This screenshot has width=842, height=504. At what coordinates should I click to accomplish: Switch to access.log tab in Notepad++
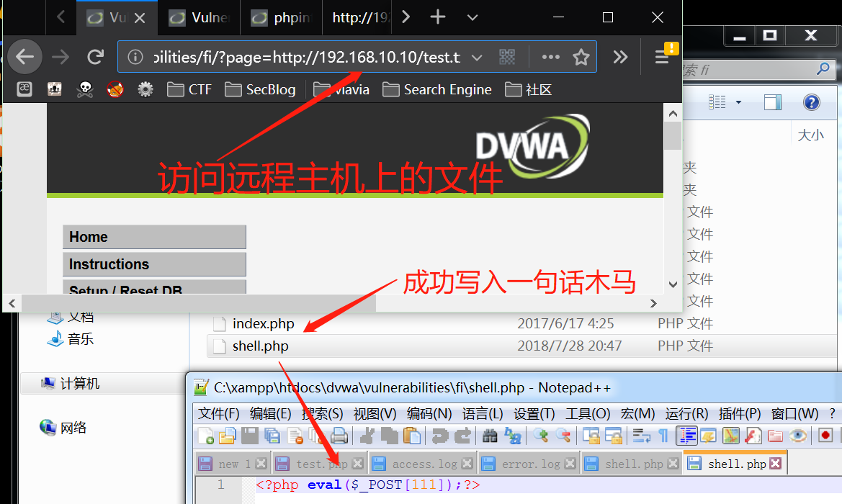point(423,464)
